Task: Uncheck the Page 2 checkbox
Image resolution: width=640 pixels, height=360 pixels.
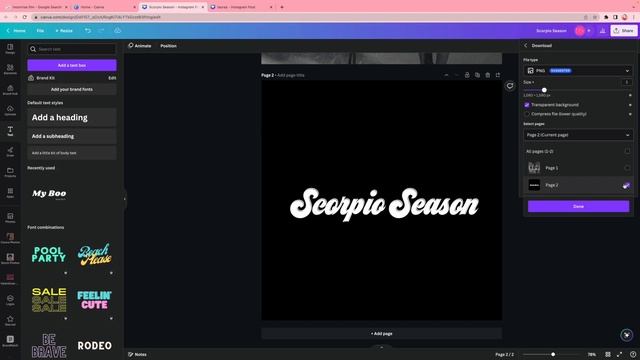Action: pos(627,185)
